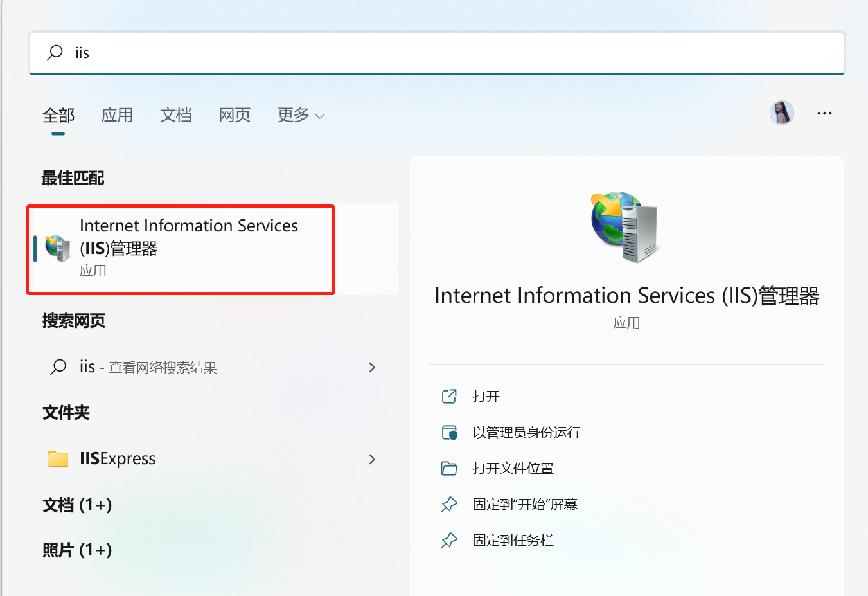Viewport: 868px width, 596px height.
Task: Switch to the 网页 tab
Action: click(235, 115)
